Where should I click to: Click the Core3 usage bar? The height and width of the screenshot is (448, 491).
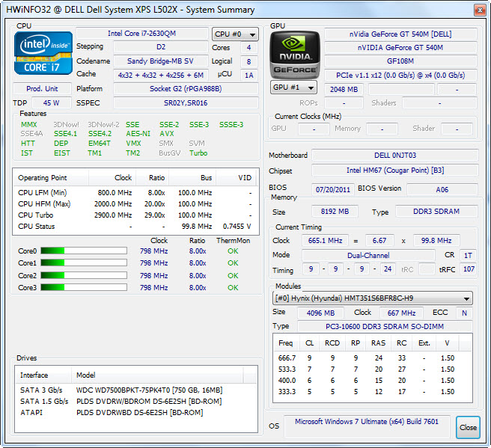(84, 287)
